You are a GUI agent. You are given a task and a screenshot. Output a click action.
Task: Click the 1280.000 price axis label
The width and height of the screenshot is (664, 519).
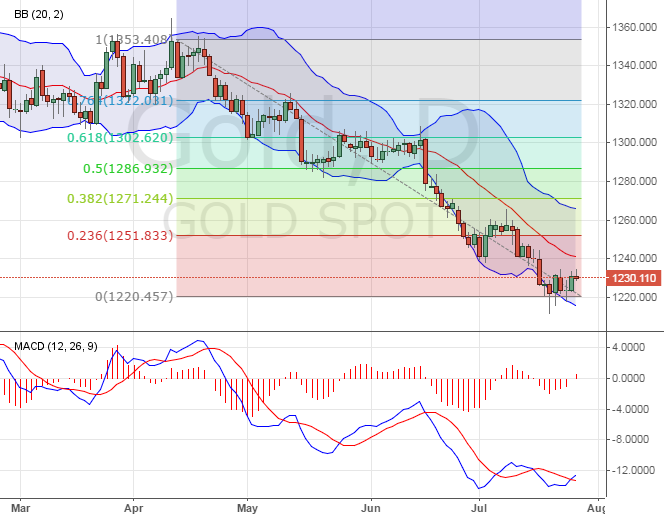634,181
